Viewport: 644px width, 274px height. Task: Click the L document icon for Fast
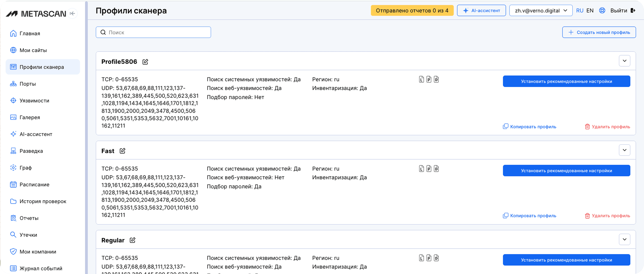(x=422, y=168)
